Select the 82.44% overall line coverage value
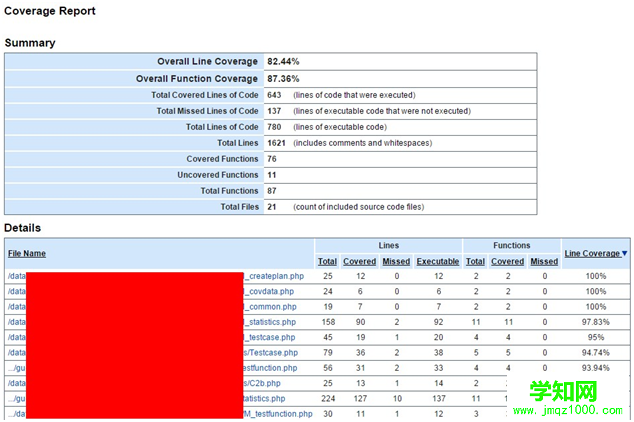The height and width of the screenshot is (422, 634). click(283, 61)
